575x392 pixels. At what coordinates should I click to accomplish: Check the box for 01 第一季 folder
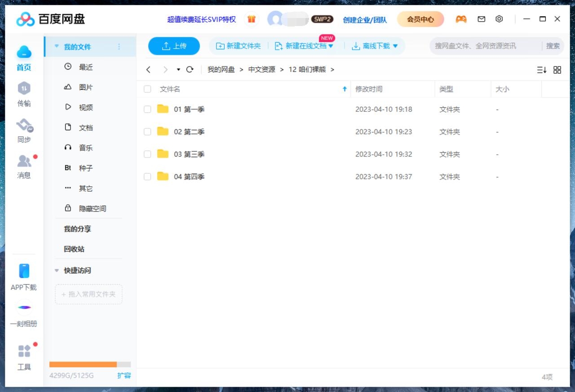click(x=147, y=110)
